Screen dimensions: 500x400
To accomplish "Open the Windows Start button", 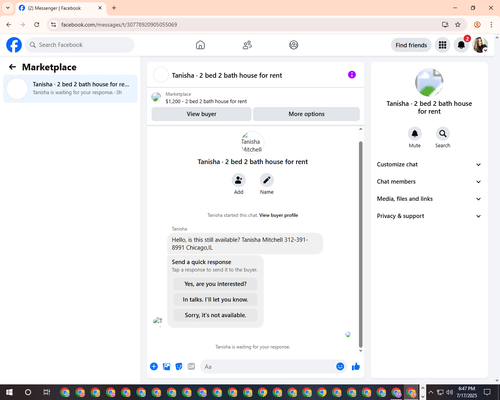I will click(x=9, y=392).
